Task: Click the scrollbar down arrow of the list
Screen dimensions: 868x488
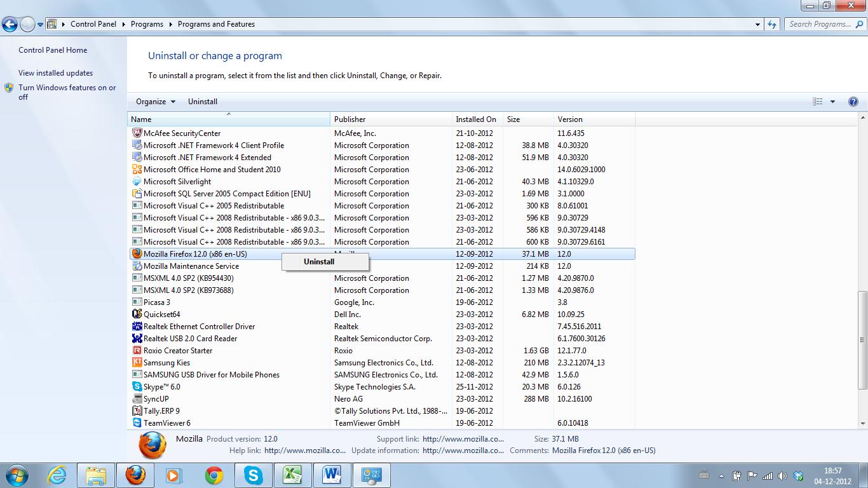Action: (863, 423)
